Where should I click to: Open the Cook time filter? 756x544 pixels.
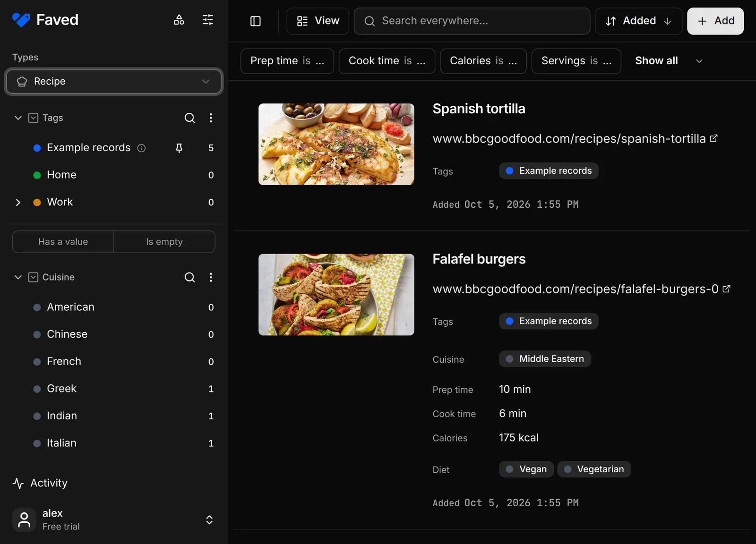coord(387,61)
